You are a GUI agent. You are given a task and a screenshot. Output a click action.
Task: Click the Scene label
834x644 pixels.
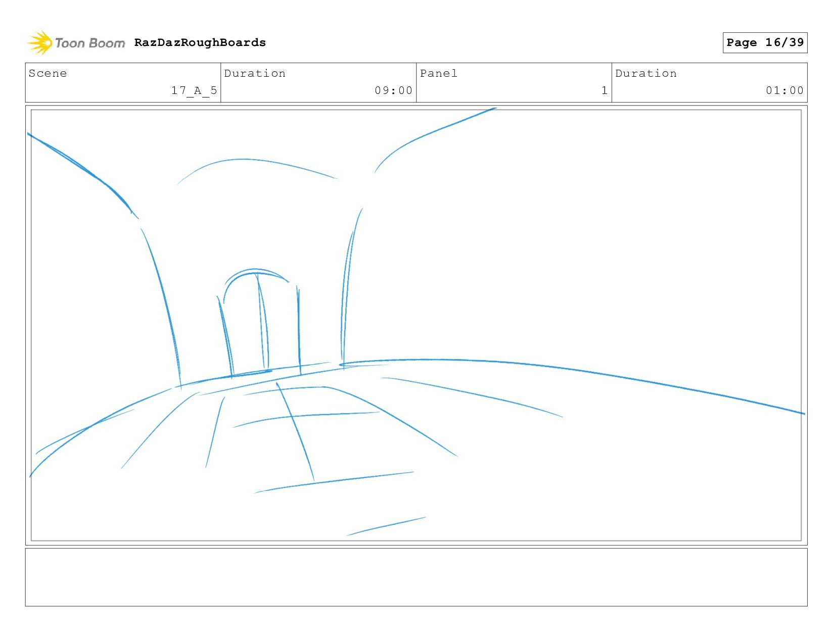click(x=48, y=73)
